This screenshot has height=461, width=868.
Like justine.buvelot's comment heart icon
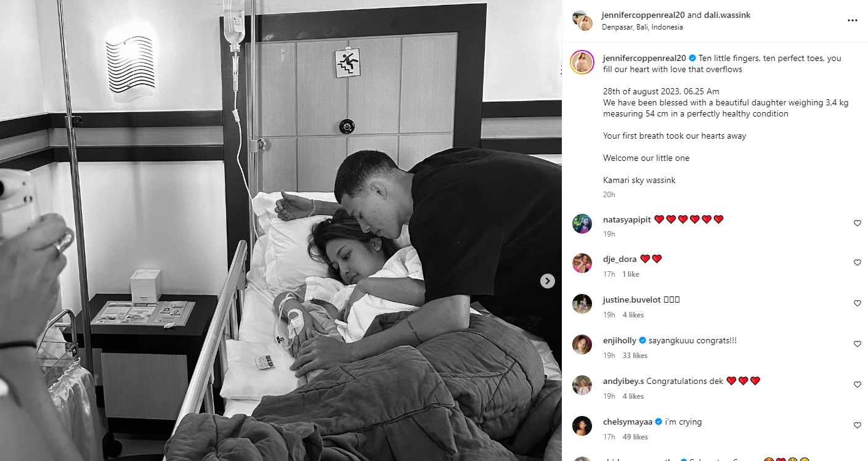coord(857,303)
